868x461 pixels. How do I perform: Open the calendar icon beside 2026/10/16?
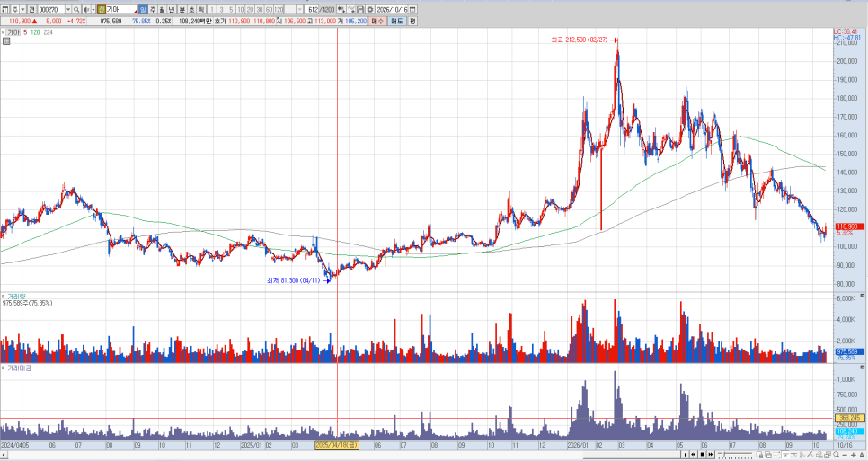tap(412, 9)
